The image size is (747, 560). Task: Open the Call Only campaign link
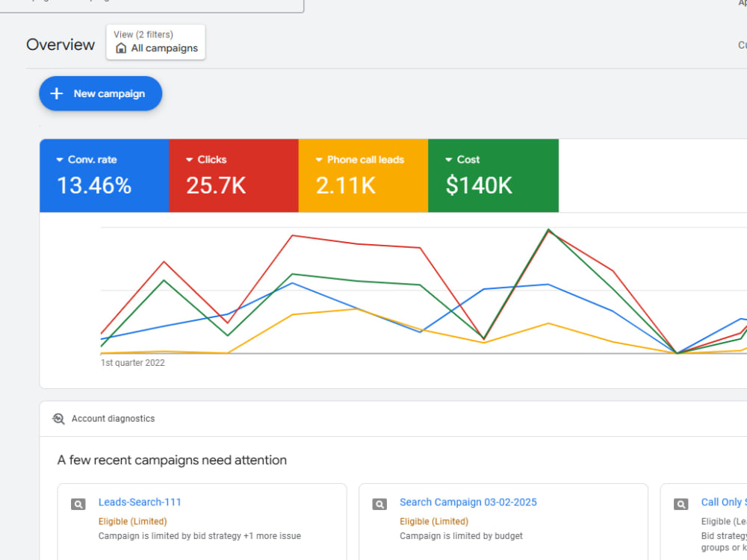pyautogui.click(x=724, y=502)
